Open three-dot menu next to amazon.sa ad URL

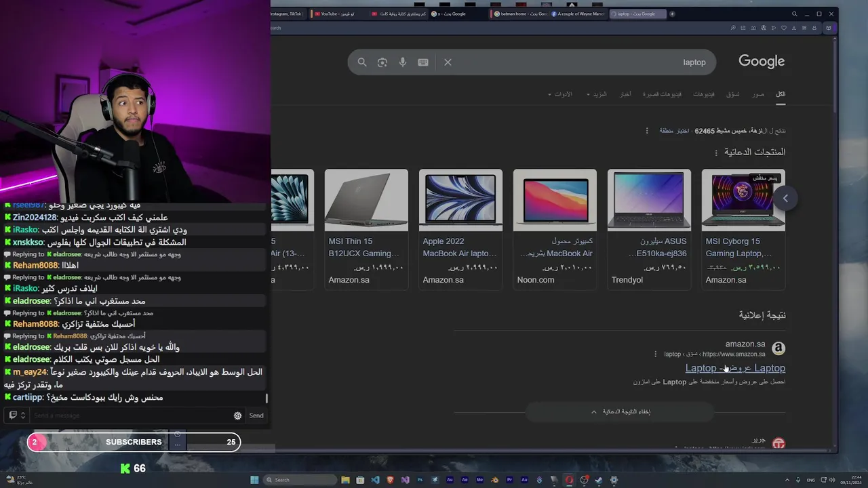[x=655, y=354]
